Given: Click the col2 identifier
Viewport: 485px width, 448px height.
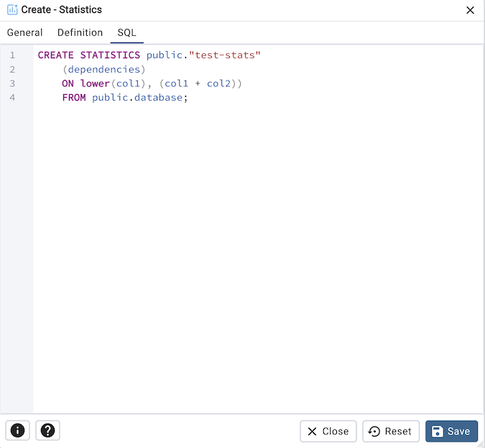Looking at the screenshot, I should [218, 83].
